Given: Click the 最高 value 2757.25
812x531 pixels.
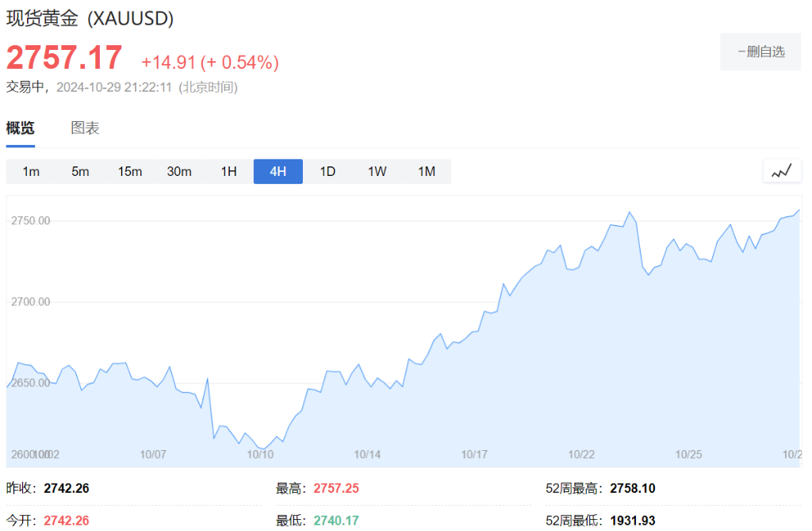Looking at the screenshot, I should point(336,488).
